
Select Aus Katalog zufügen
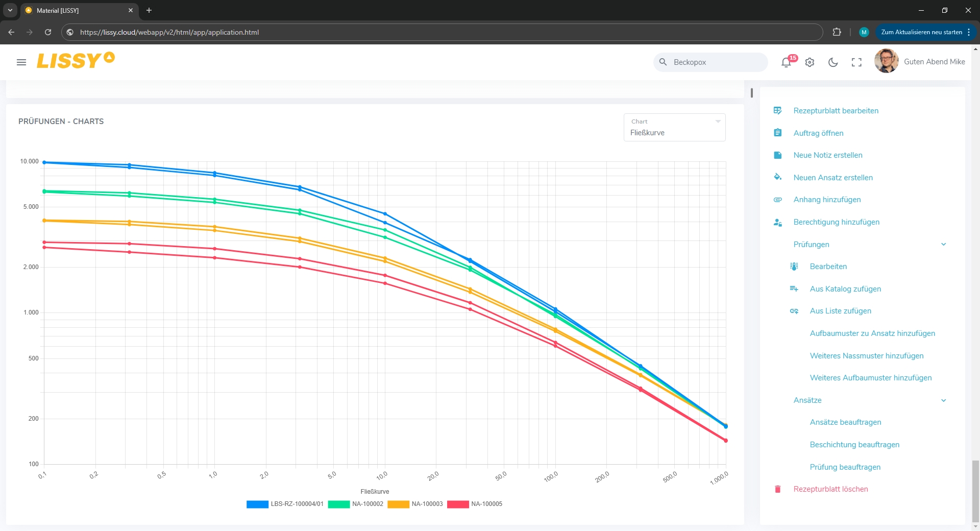(845, 289)
